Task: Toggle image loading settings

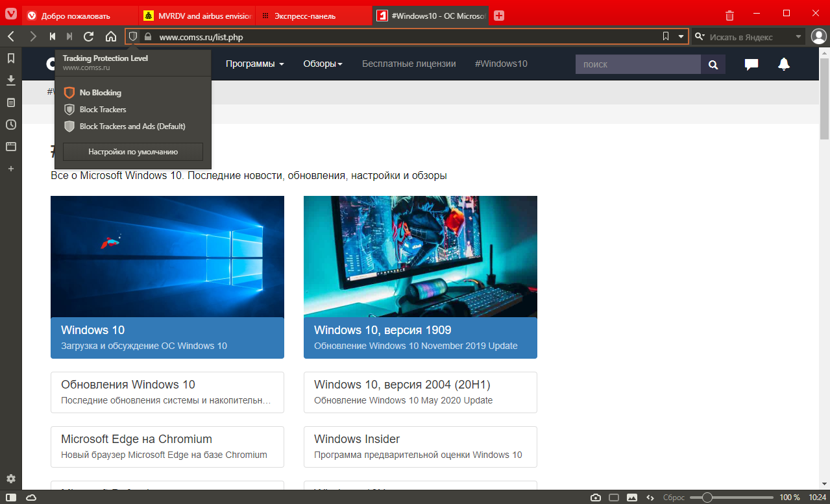Action: [631, 498]
